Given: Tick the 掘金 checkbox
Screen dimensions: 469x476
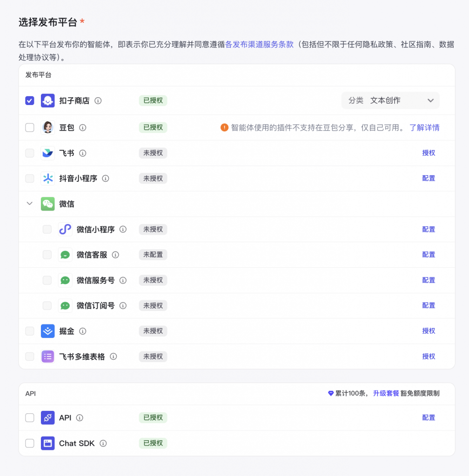Looking at the screenshot, I should coord(30,331).
